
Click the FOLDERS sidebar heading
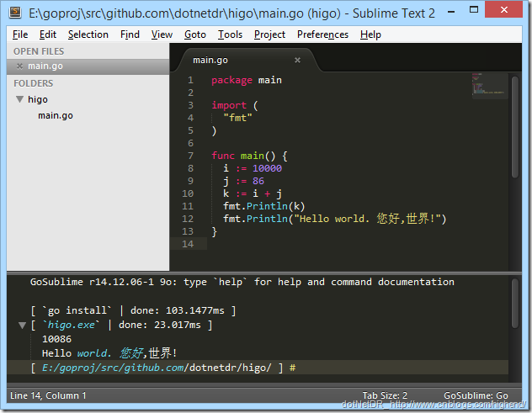[34, 83]
